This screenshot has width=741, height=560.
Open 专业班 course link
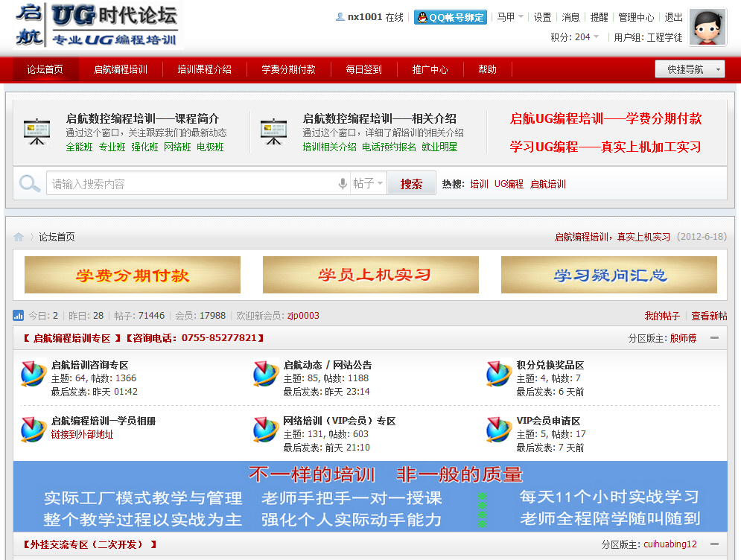112,147
